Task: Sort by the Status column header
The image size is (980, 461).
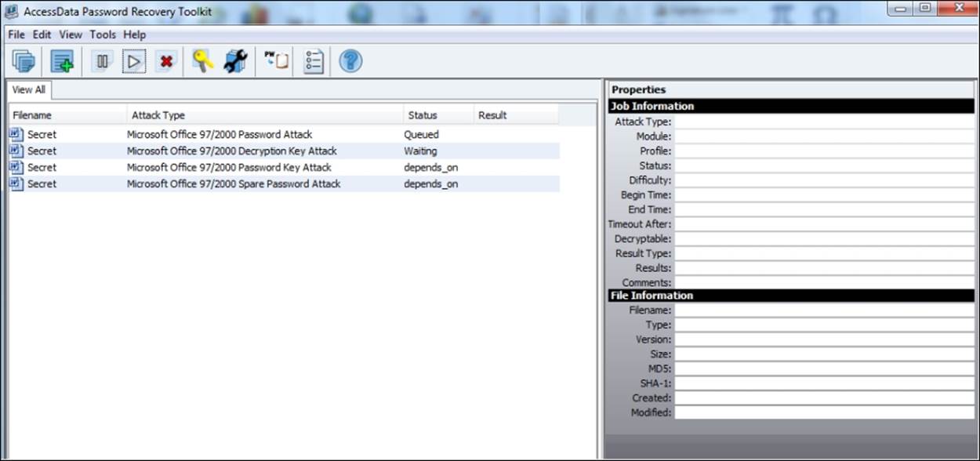Action: pyautogui.click(x=439, y=115)
